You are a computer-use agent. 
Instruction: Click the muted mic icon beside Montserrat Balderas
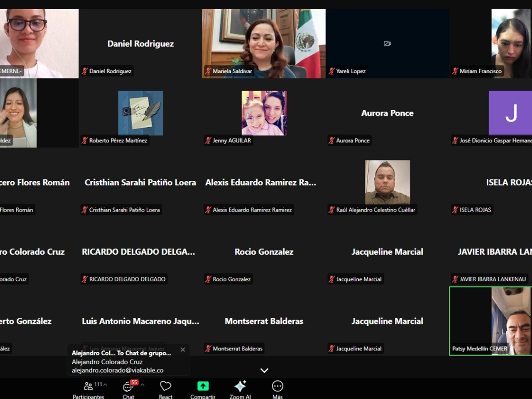click(x=208, y=349)
